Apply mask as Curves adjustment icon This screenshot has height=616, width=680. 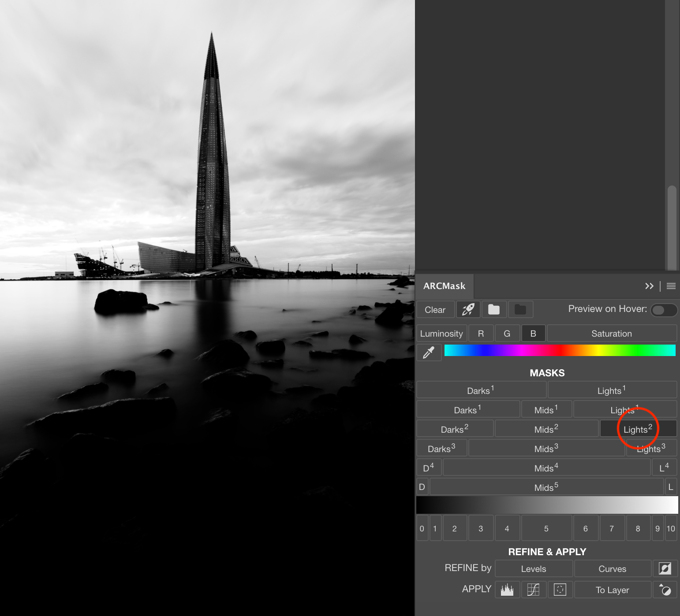click(x=534, y=590)
